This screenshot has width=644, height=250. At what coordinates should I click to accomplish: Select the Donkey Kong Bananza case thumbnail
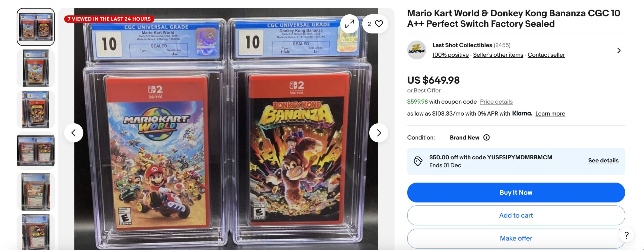36,109
